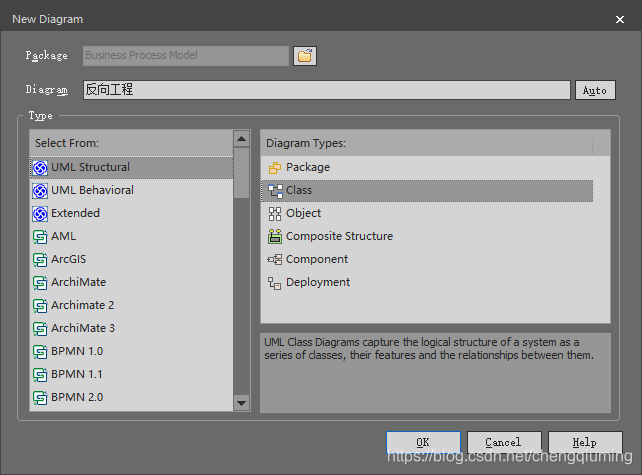Choose "Archimate 2" text in list
Viewport: 642px width, 475px height.
(x=83, y=305)
